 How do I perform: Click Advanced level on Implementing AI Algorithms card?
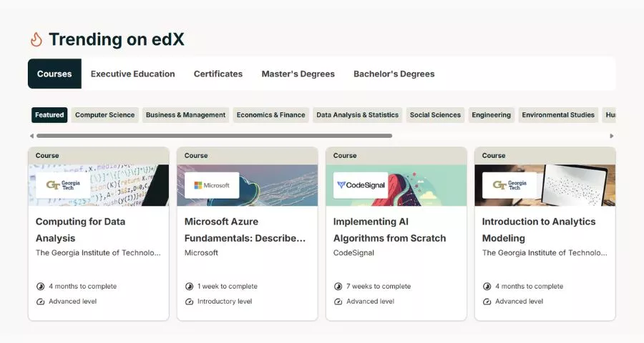pyautogui.click(x=370, y=302)
